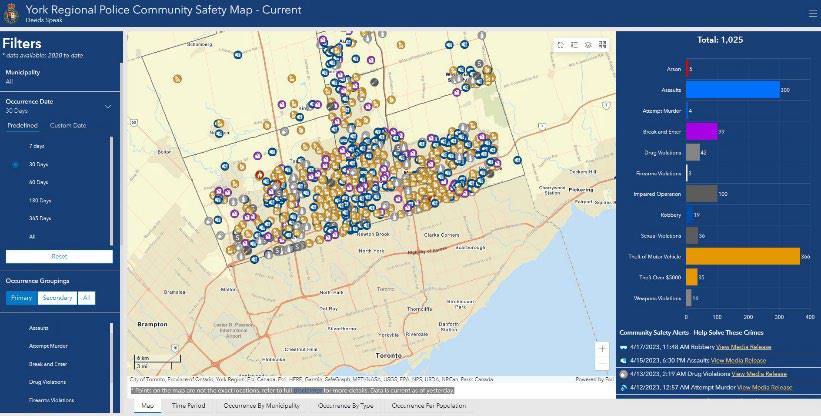Image resolution: width=821 pixels, height=416 pixels.
Task: Switch to the Custom Date option
Action: (68, 125)
